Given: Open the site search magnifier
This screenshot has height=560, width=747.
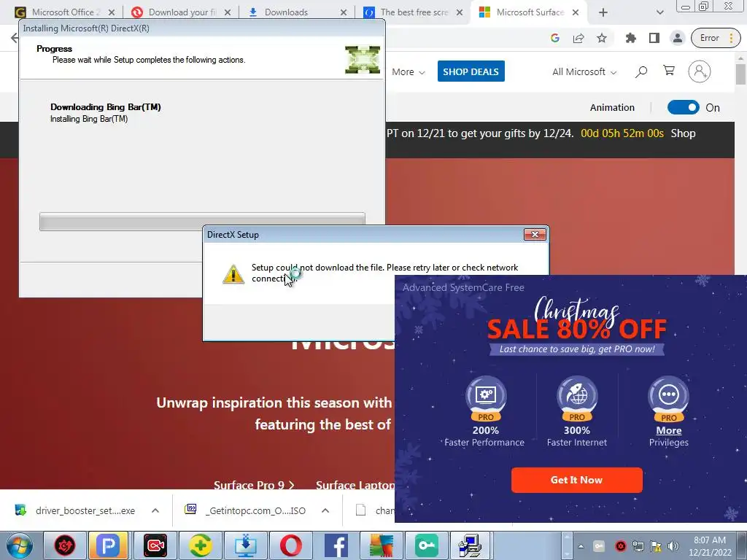Looking at the screenshot, I should 641,72.
